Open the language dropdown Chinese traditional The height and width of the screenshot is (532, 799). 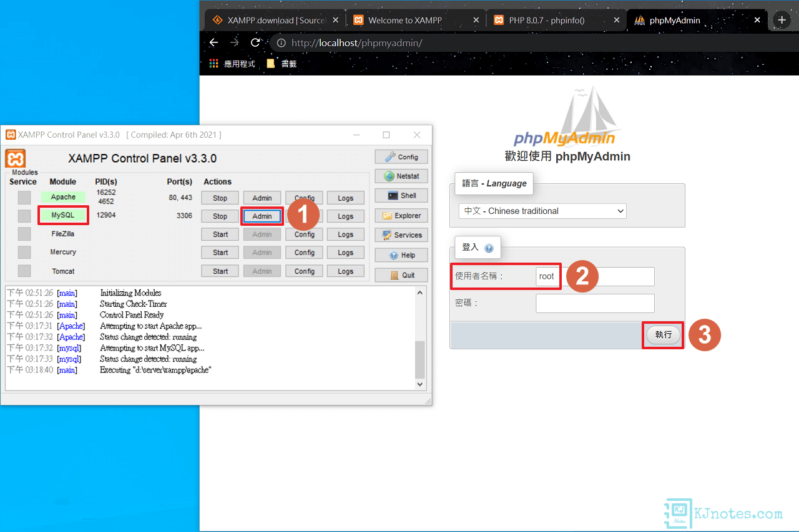pyautogui.click(x=542, y=211)
